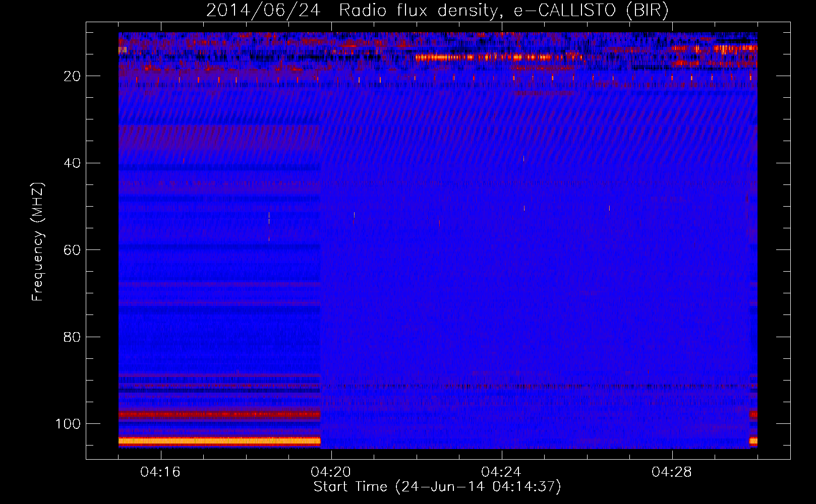Image resolution: width=816 pixels, height=504 pixels.
Task: Click the date '2014/06/24' in the title
Action: click(263, 11)
